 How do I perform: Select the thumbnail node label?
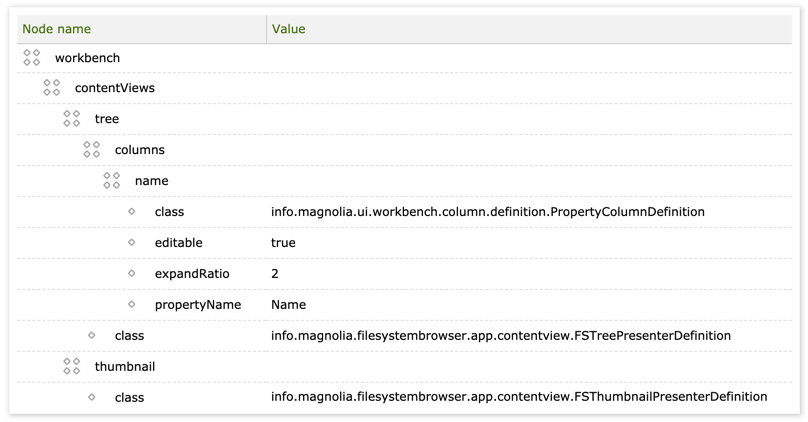(125, 367)
